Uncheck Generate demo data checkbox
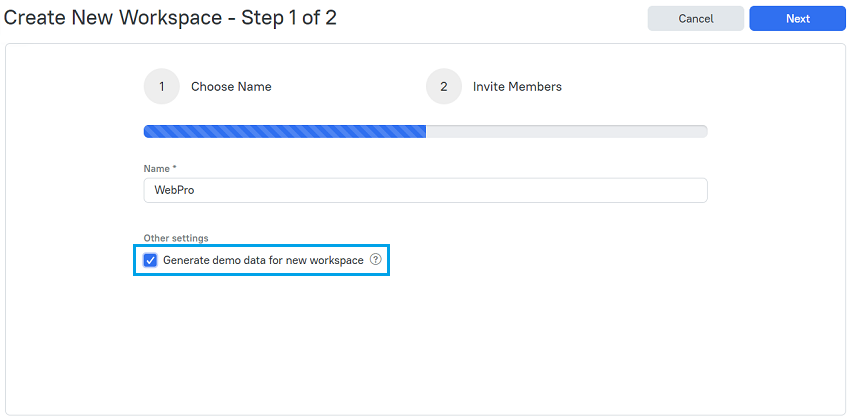This screenshot has height=418, width=850. coord(150,260)
